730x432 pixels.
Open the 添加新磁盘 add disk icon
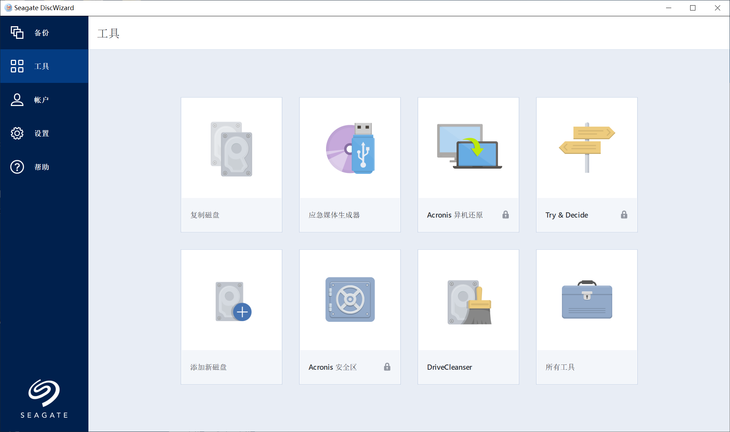pyautogui.click(x=233, y=301)
